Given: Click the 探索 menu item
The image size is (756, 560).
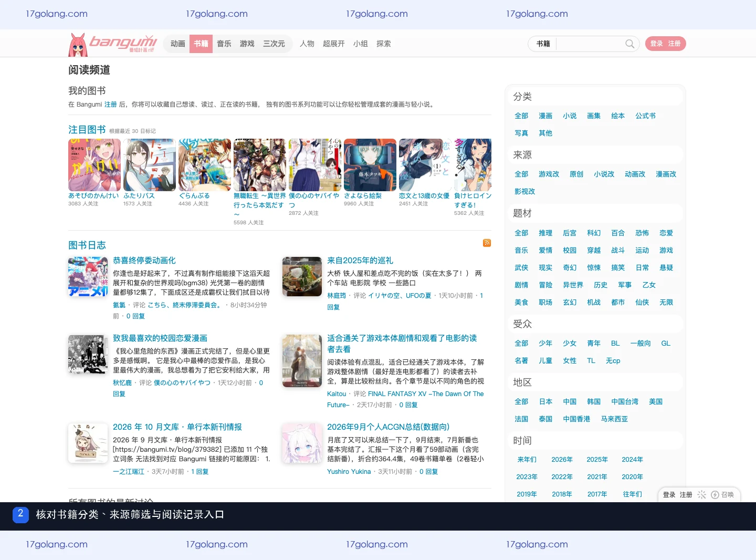Looking at the screenshot, I should coord(384,44).
